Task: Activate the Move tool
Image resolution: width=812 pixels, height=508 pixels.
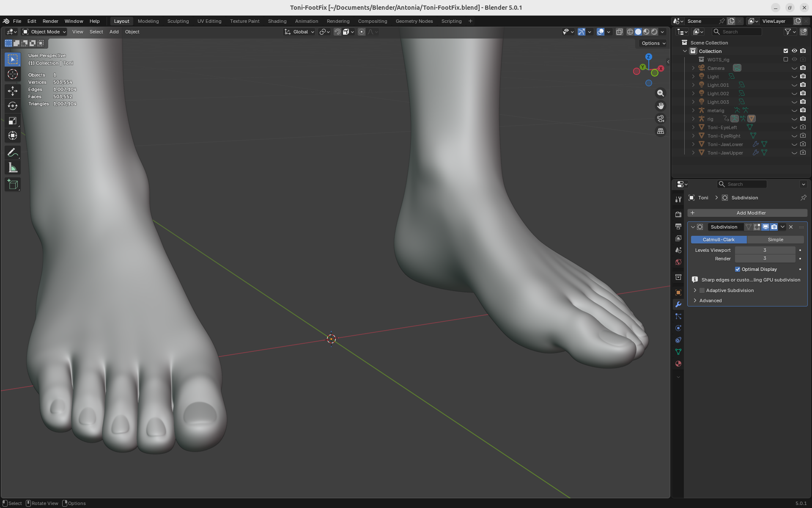Action: (13, 91)
